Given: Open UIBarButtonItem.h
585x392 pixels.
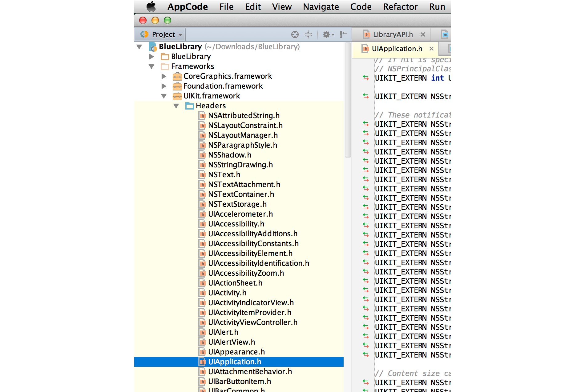Looking at the screenshot, I should (x=239, y=382).
